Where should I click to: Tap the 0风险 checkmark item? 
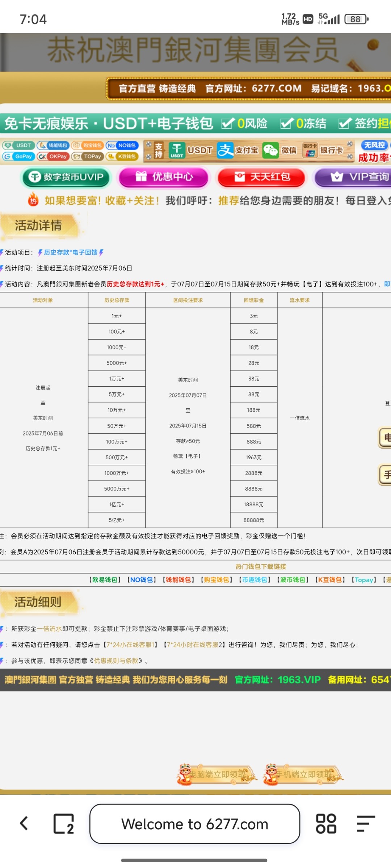[244, 124]
